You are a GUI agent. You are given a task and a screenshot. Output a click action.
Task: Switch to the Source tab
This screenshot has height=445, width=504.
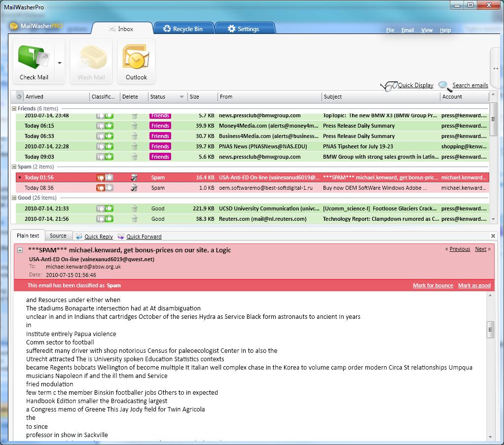pyautogui.click(x=58, y=236)
